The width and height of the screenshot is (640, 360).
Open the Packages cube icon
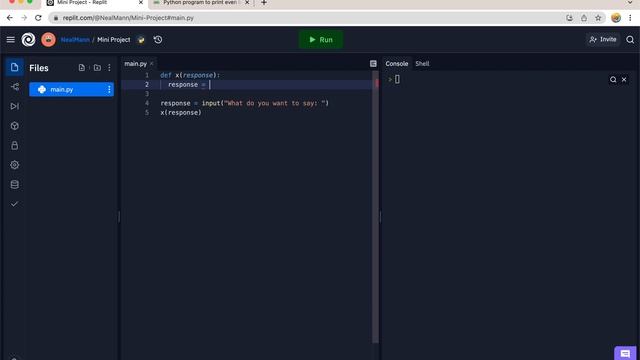tap(15, 126)
